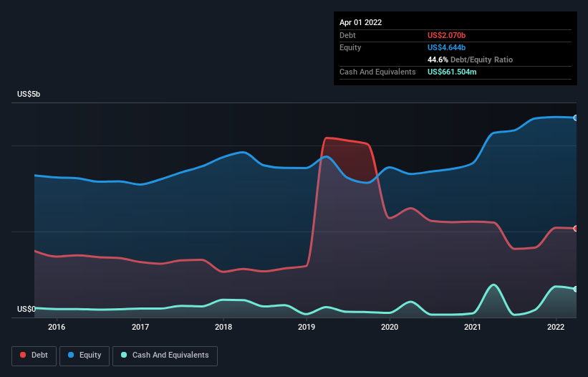Screen dimensions: 588x377
Task: Click the 2019 x-axis label
Action: coord(307,327)
